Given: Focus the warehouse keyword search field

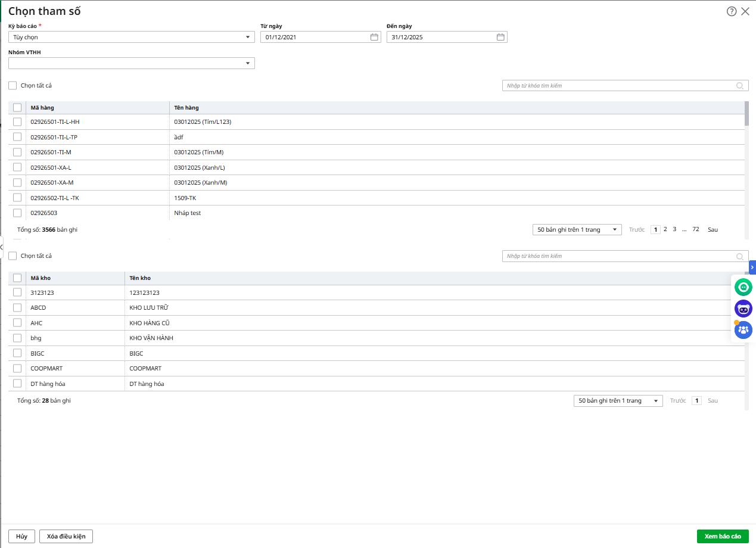Looking at the screenshot, I should 617,256.
